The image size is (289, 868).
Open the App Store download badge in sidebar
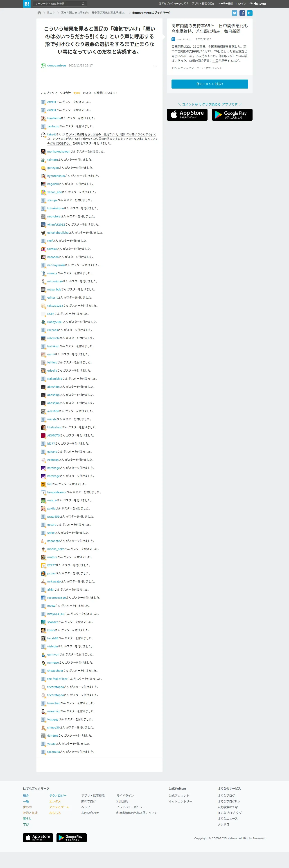click(x=187, y=114)
